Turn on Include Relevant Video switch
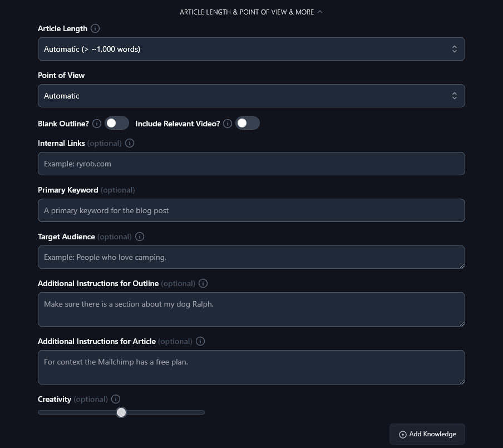 pyautogui.click(x=248, y=124)
